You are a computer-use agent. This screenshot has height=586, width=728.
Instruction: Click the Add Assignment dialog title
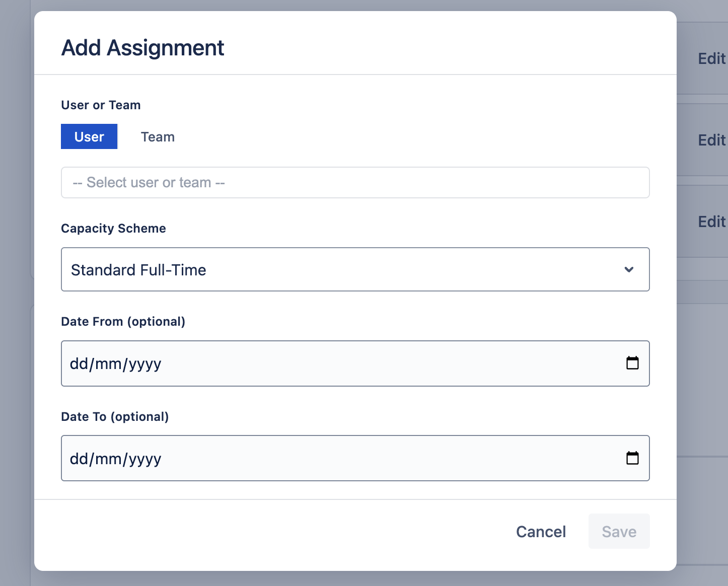pyautogui.click(x=142, y=48)
